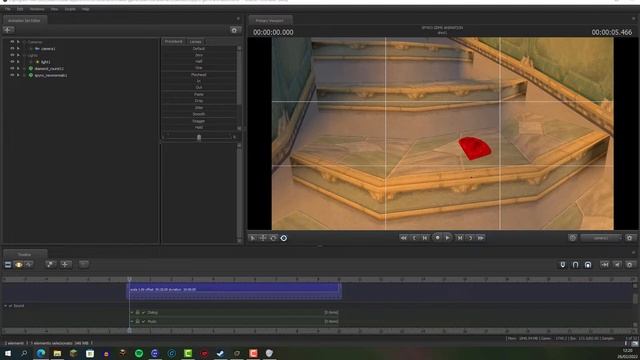The width and height of the screenshot is (640, 360).
Task: Toggle lock icon on Dialog track
Action: coord(138,312)
